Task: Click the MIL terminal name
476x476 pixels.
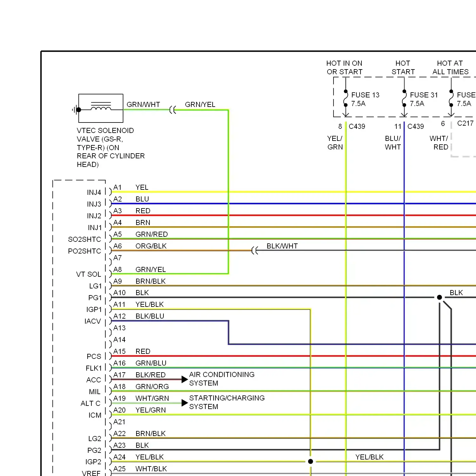Action: coord(95,392)
